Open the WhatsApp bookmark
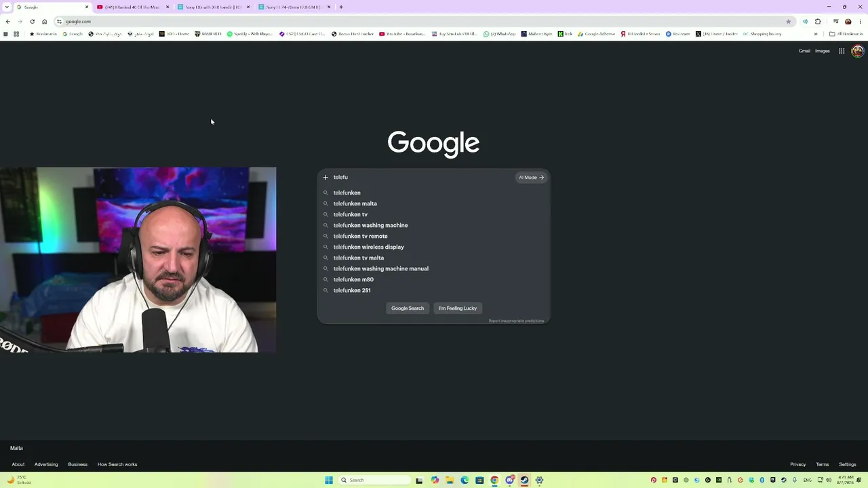 point(499,34)
